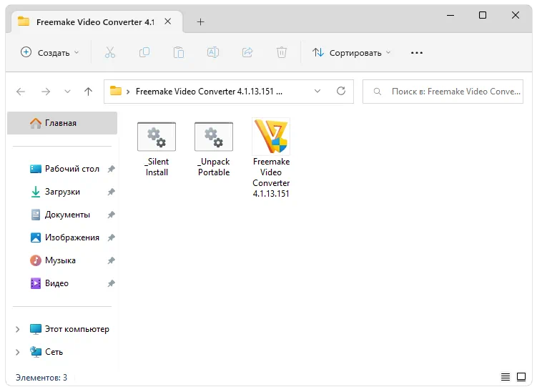Click the "Элементов: 3" status text
The width and height of the screenshot is (537, 392).
coord(41,378)
